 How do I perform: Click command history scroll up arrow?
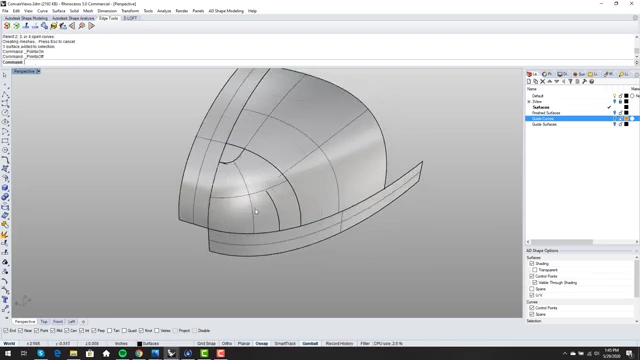[636, 37]
